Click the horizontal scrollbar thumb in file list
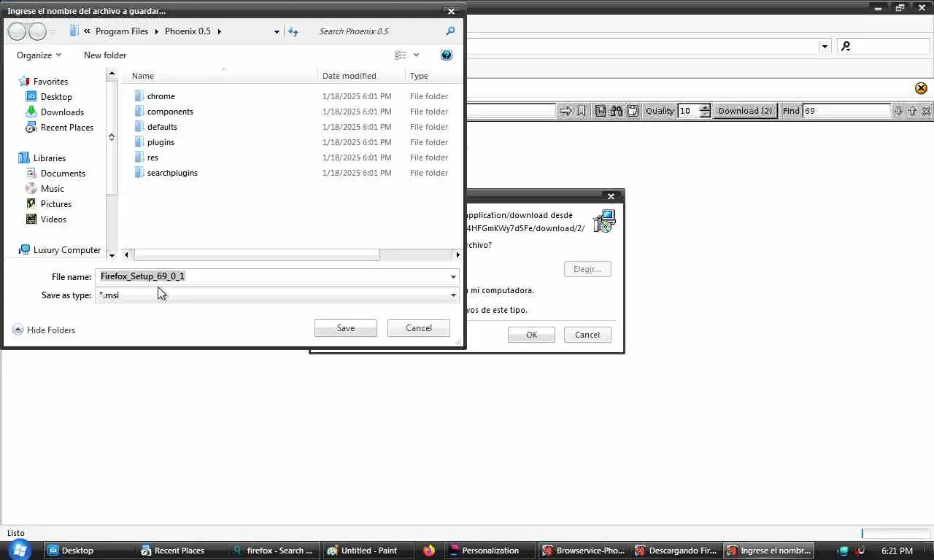934x560 pixels. pos(256,254)
